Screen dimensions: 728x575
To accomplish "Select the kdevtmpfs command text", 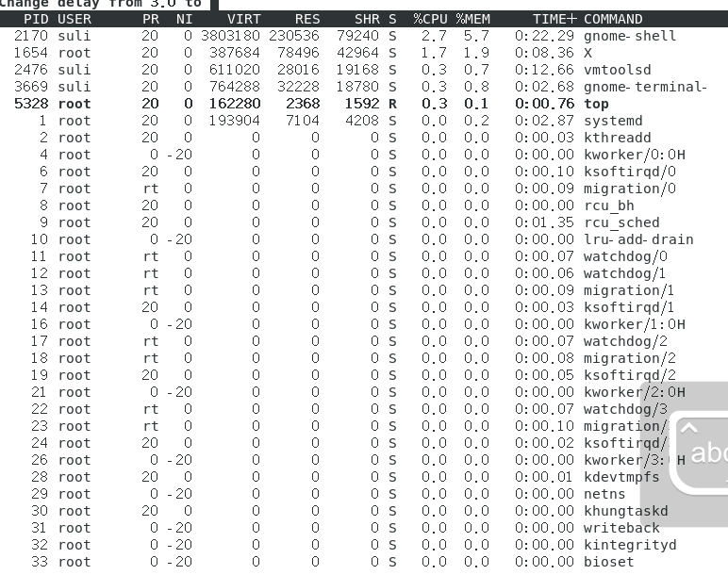I will point(621,477).
